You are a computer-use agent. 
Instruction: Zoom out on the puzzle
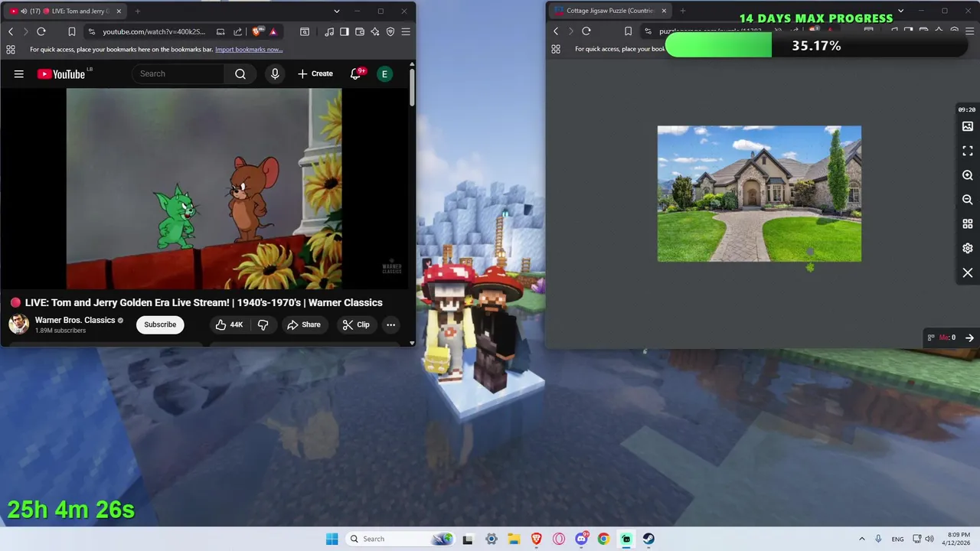(968, 200)
